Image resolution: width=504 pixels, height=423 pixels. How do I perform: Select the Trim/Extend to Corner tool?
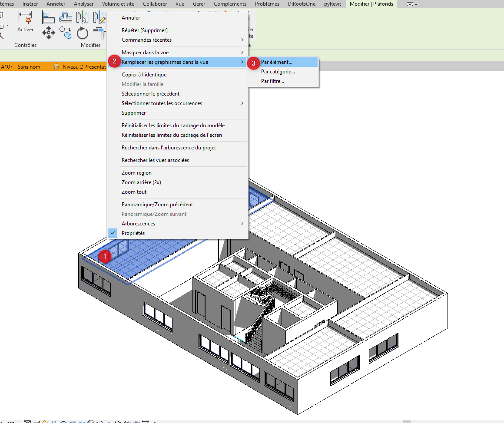[x=99, y=33]
